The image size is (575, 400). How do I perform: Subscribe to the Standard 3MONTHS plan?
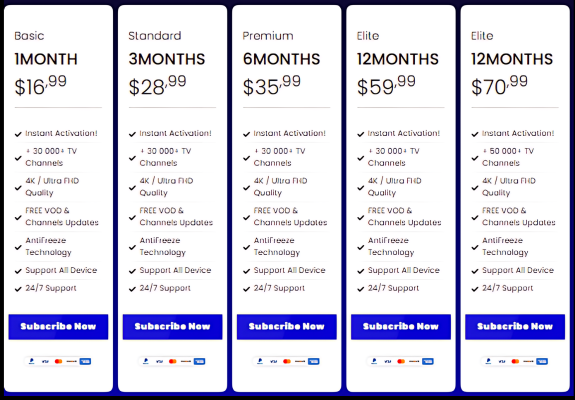pyautogui.click(x=172, y=327)
